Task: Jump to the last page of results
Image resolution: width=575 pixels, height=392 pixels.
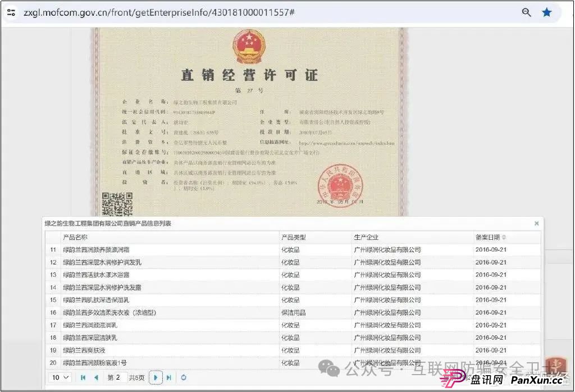Action: coord(169,377)
